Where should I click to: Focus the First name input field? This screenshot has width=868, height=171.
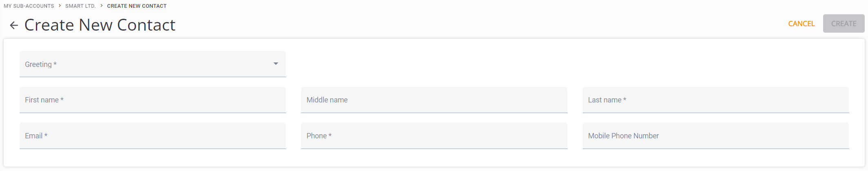pos(152,100)
